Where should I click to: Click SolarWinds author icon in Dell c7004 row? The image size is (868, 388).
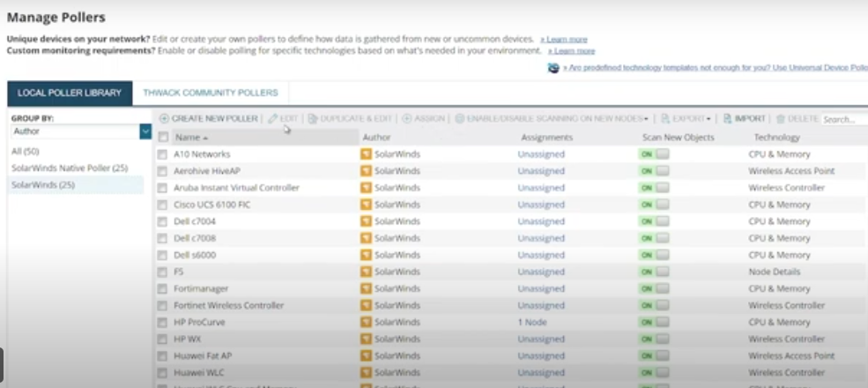(x=366, y=221)
